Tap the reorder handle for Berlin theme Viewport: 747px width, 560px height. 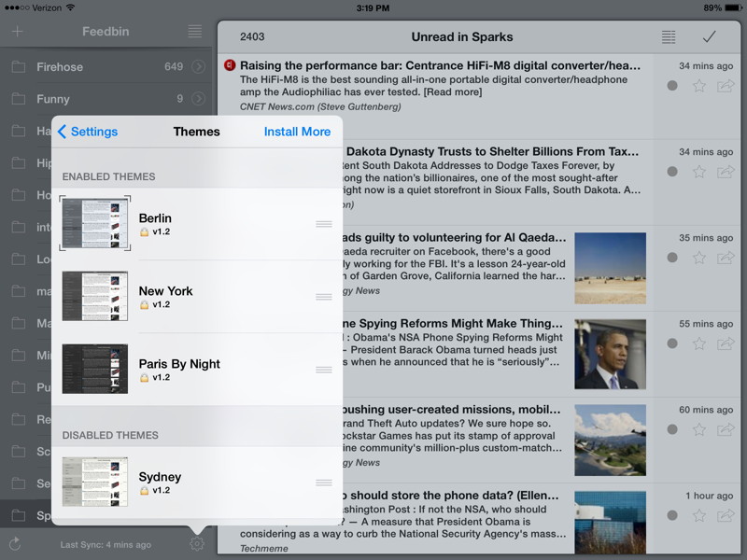tap(324, 224)
